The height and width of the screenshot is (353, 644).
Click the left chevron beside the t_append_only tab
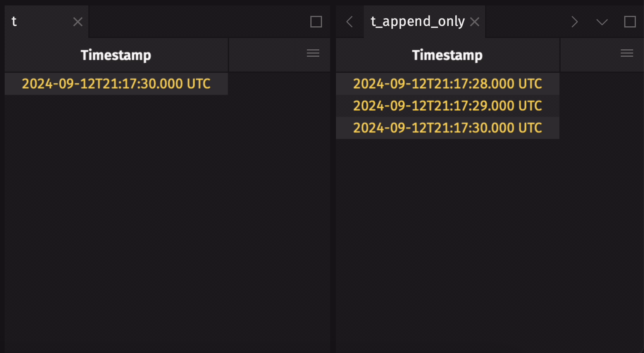349,22
